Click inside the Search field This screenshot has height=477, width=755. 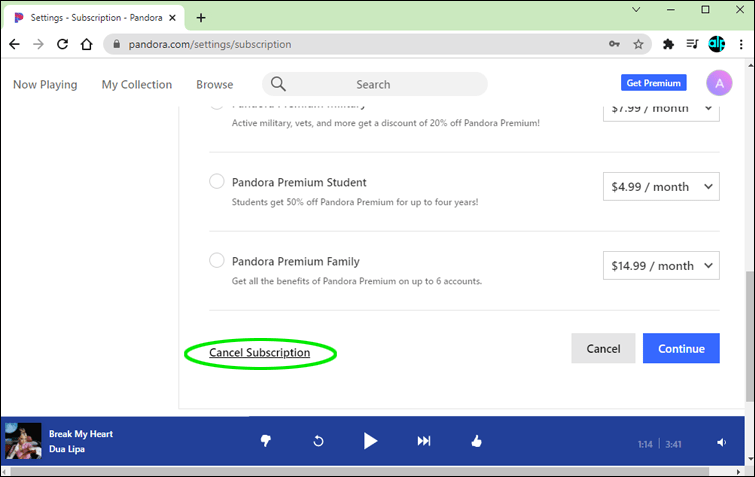tap(375, 84)
